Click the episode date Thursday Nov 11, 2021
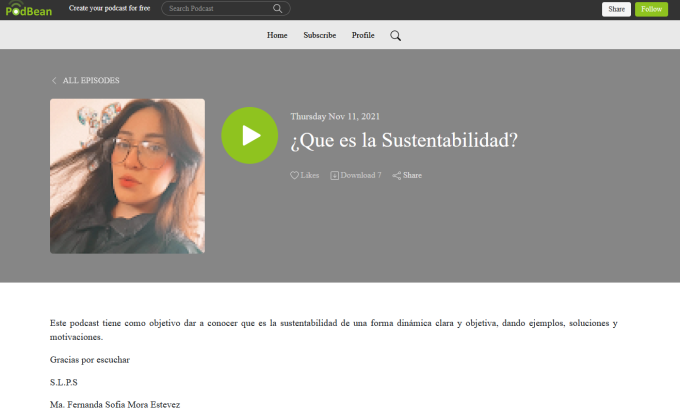Viewport: 680px width, 420px height. [x=335, y=116]
